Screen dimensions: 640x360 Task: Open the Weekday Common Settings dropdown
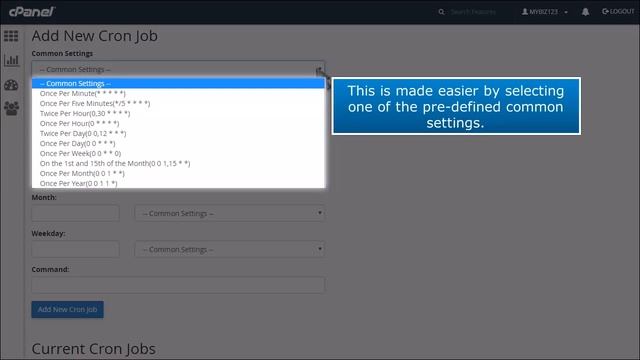point(230,249)
